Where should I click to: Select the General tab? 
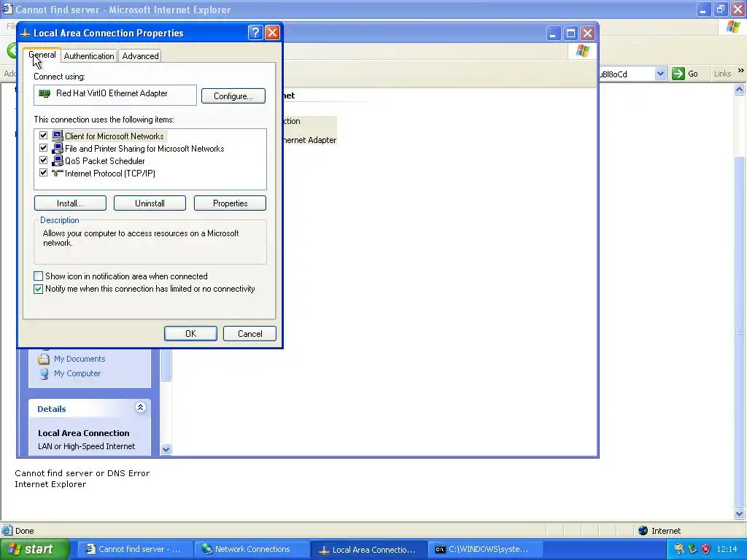[x=42, y=55]
